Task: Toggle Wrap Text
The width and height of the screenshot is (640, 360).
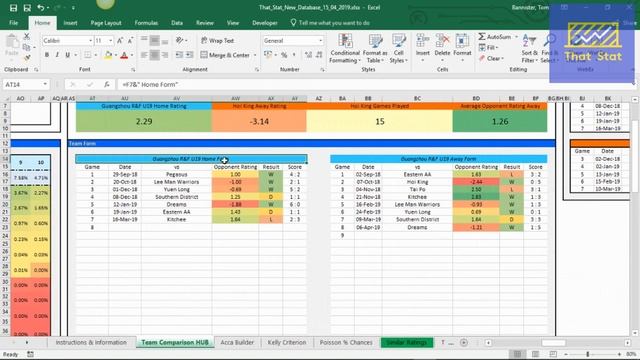Action: point(217,41)
